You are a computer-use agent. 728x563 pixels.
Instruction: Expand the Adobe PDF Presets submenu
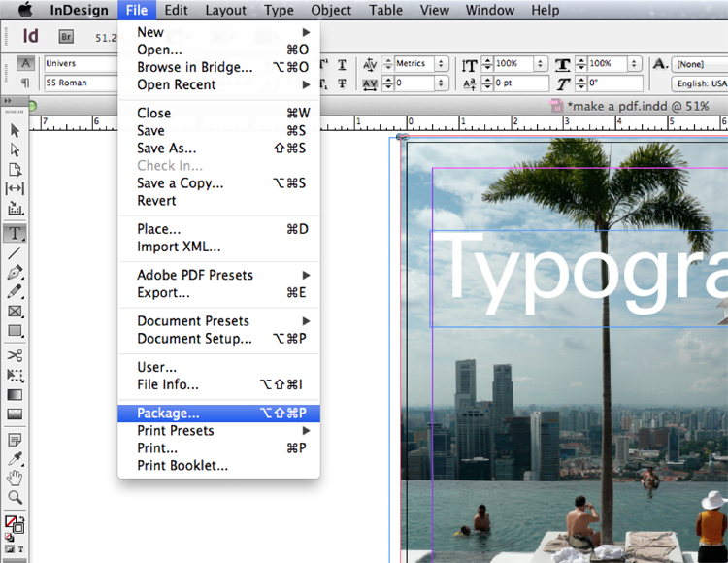coord(218,275)
